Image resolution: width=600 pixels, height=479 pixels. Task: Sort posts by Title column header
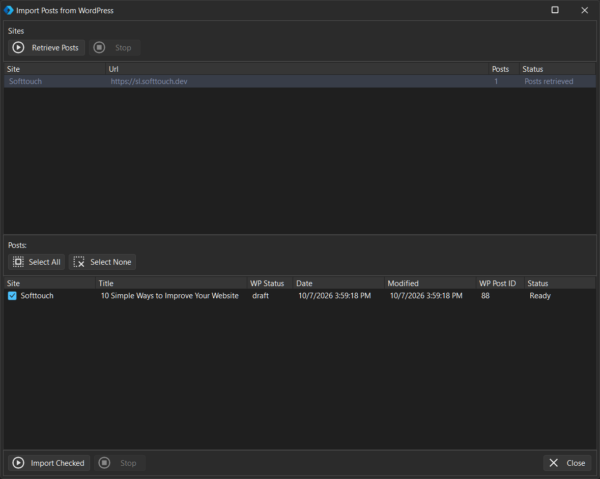tap(171, 283)
